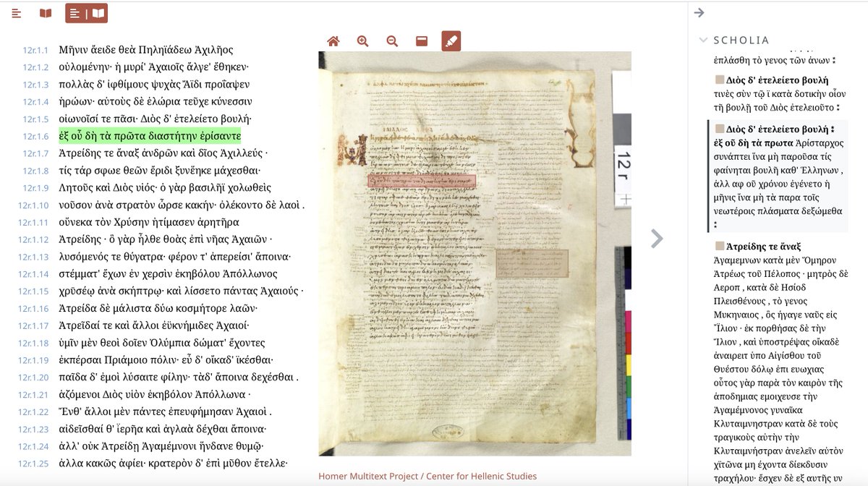This screenshot has height=486, width=868.
Task: Select line ἄλλα κακῶς ἀφίει
Action: (173, 463)
